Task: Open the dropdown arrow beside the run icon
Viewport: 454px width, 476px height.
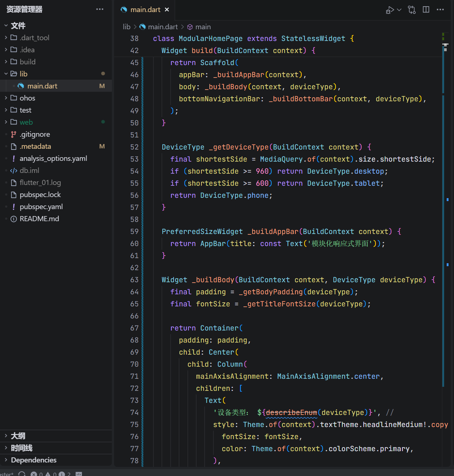Action: coord(399,10)
